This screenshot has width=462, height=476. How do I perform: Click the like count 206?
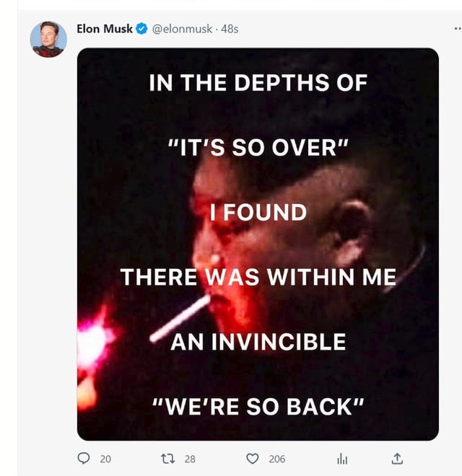[x=277, y=459]
